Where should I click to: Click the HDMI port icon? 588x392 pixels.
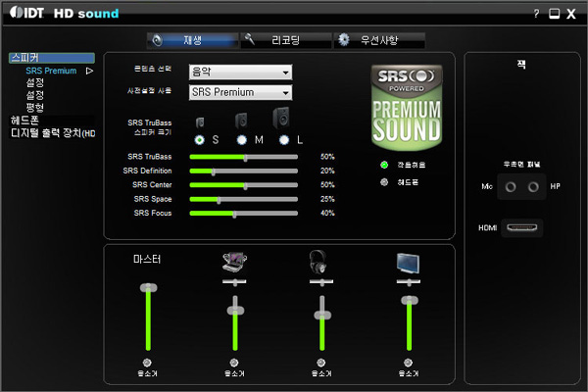coord(522,227)
